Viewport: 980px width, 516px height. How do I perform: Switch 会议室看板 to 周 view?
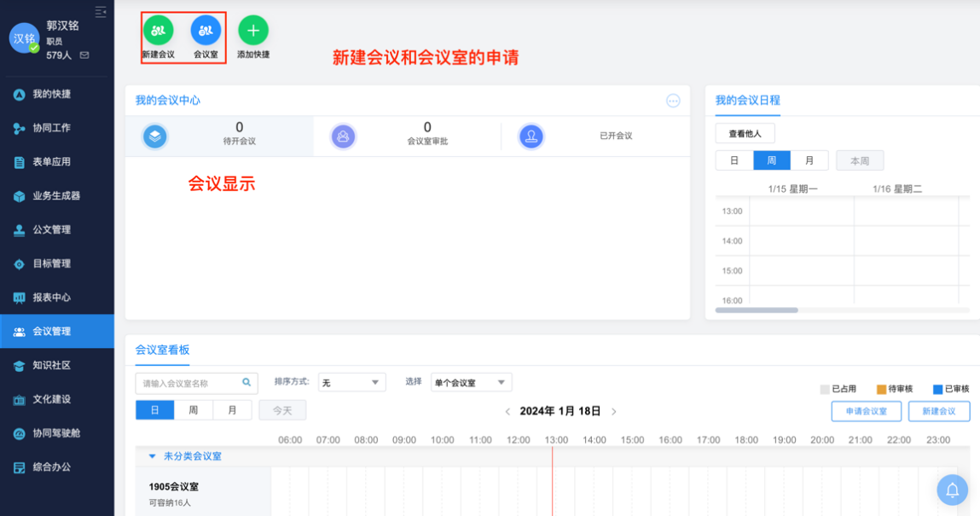pyautogui.click(x=194, y=409)
